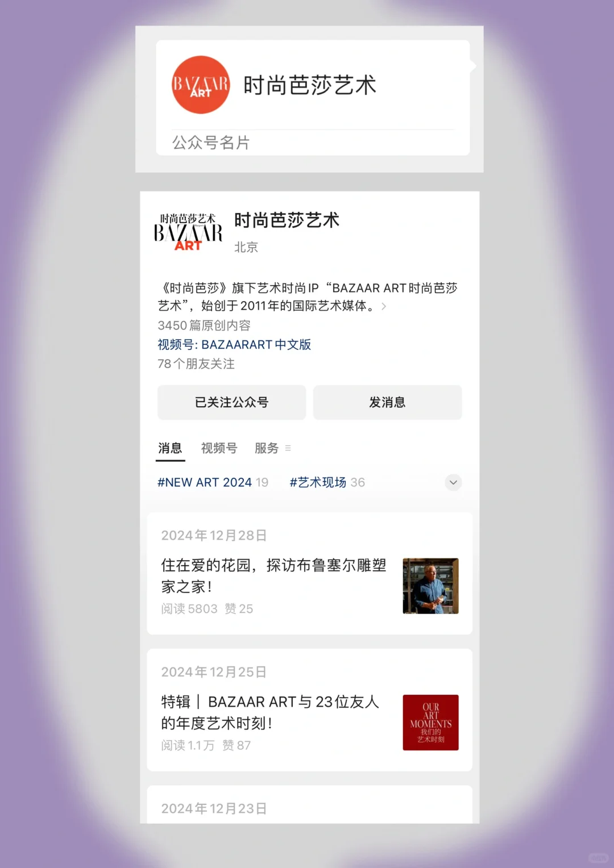Viewport: 614px width, 868px height.
Task: Expand the account description chevron arrow
Action: (384, 306)
